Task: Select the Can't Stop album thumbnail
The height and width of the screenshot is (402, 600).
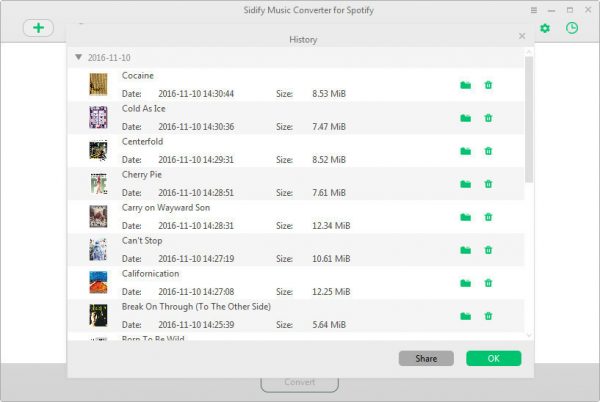Action: (98, 249)
